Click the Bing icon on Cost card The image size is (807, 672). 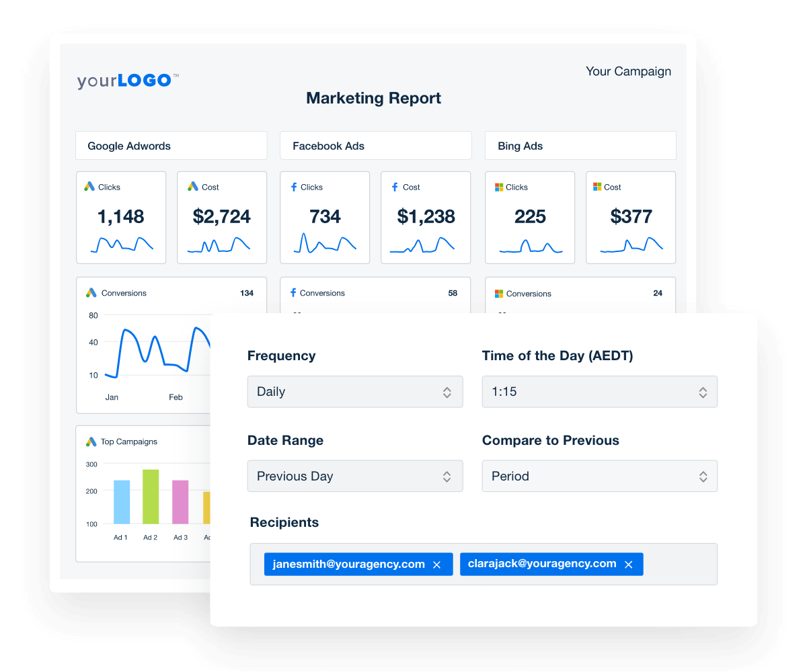point(597,187)
